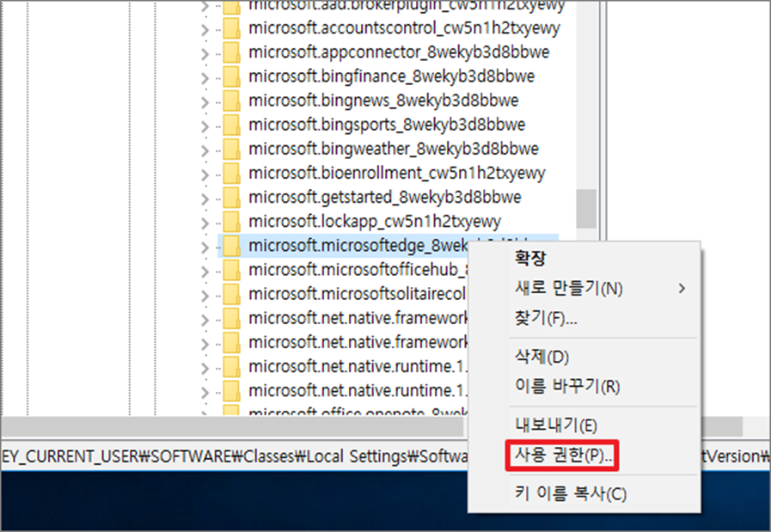The height and width of the screenshot is (532, 771).
Task: Expand the microsoft.microsoftsolitairecol key chevron
Action: coord(205,296)
